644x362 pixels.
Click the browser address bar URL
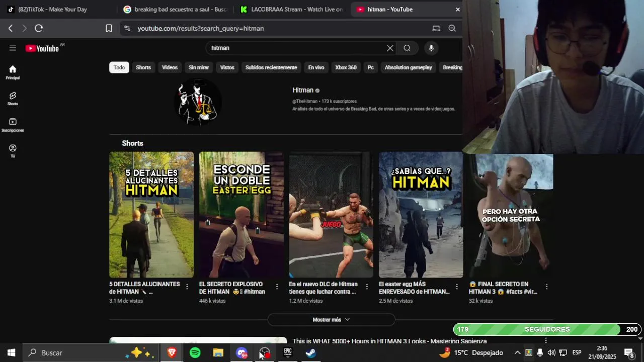201,29
